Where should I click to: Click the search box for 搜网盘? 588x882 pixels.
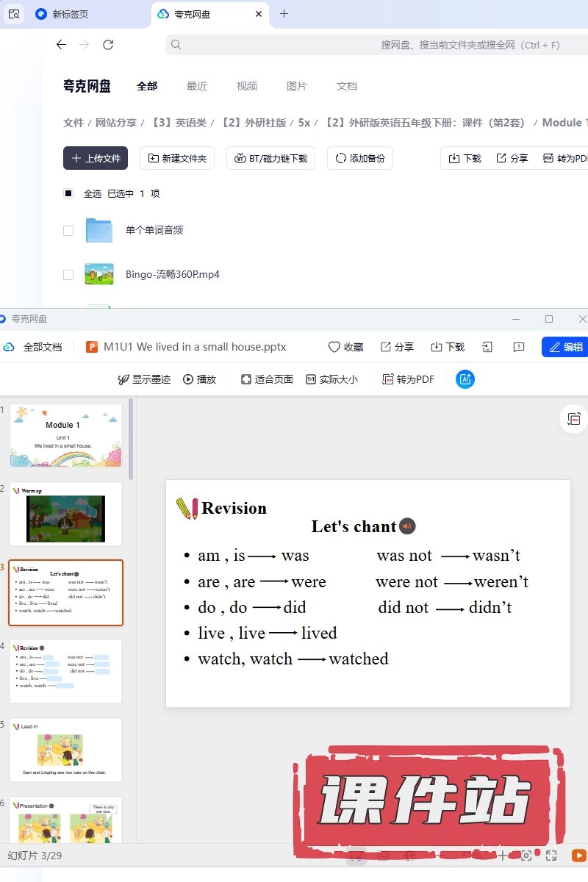point(367,45)
